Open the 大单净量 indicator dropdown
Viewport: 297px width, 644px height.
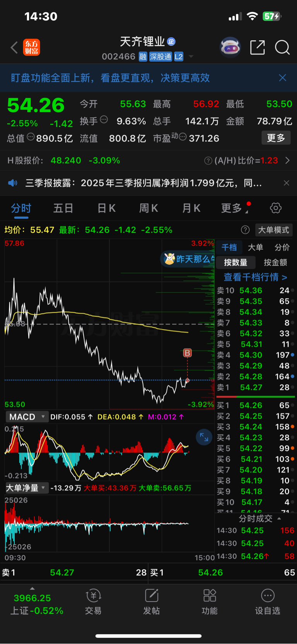[x=27, y=488]
